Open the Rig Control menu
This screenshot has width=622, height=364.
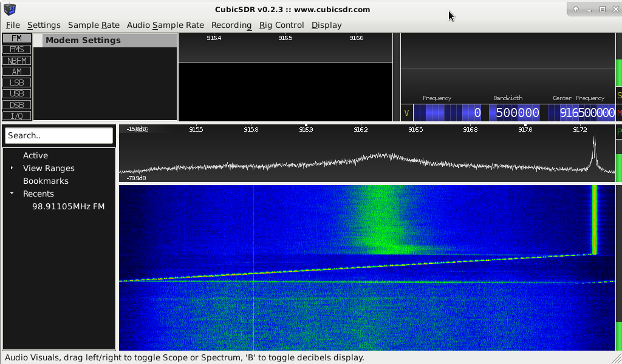[x=281, y=25]
